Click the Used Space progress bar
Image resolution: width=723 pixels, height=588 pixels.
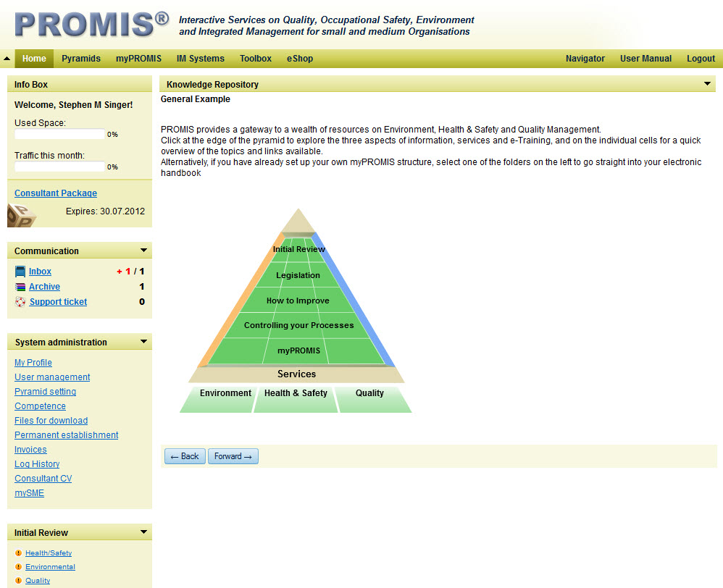(60, 134)
